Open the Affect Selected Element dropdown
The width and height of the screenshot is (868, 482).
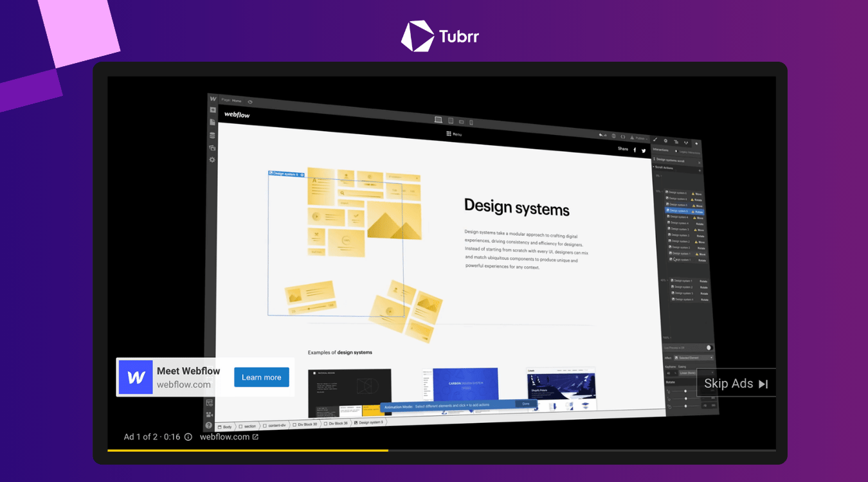693,357
